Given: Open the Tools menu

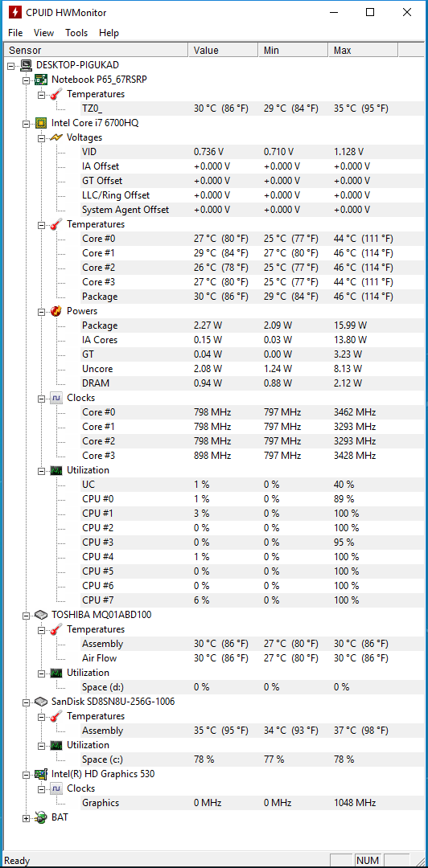Looking at the screenshot, I should click(76, 33).
